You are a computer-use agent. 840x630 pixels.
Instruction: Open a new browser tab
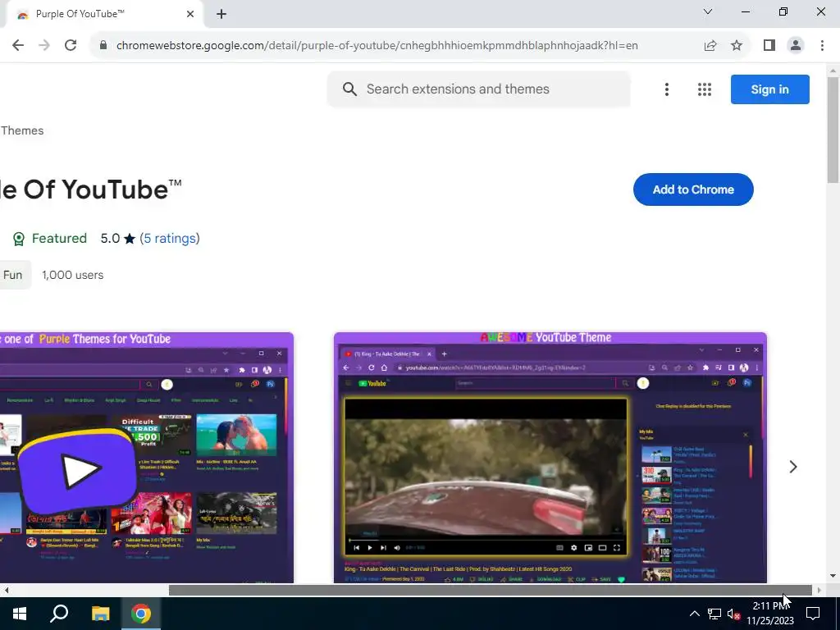tap(221, 14)
